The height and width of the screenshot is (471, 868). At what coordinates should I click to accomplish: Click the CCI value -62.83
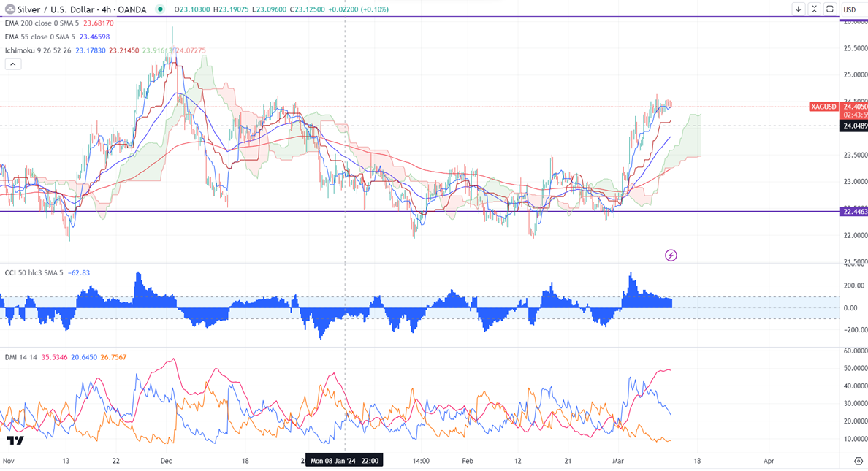[x=79, y=273]
